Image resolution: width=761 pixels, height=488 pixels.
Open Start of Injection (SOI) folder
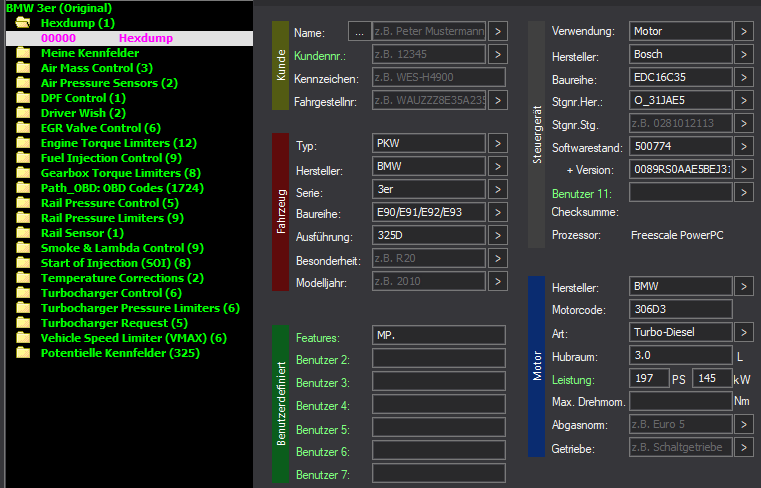click(116, 263)
